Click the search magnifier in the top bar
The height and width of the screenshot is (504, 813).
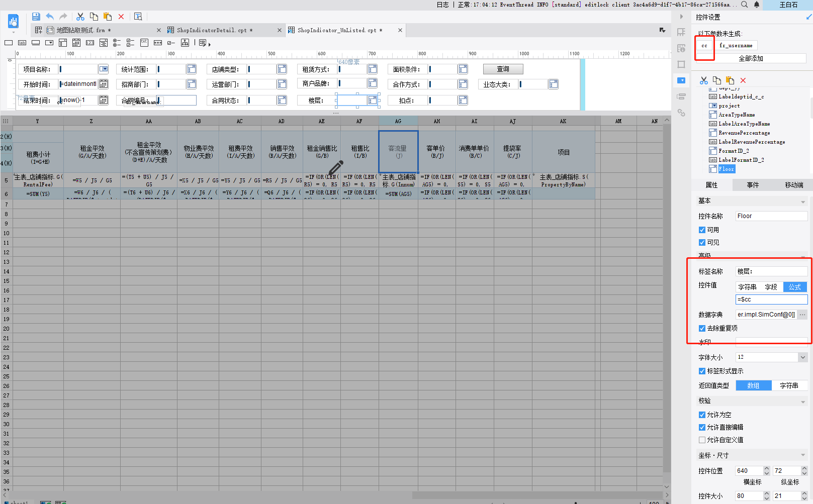[745, 5]
